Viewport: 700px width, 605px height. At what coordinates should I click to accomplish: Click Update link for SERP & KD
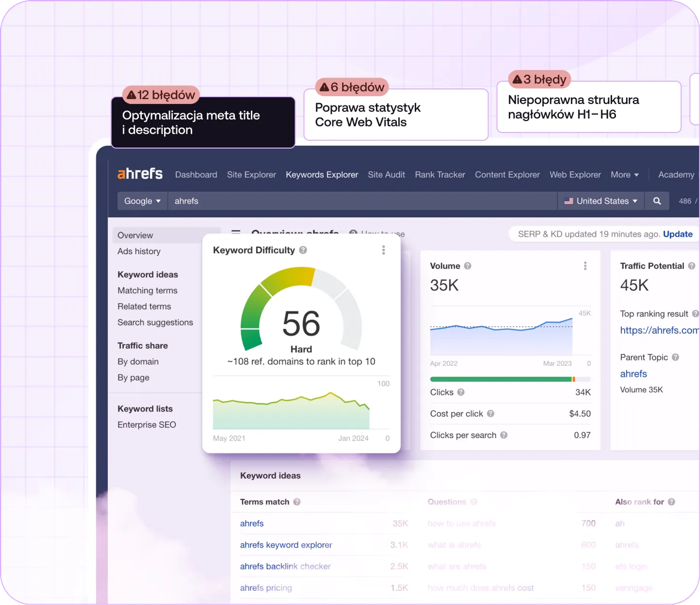click(x=678, y=234)
